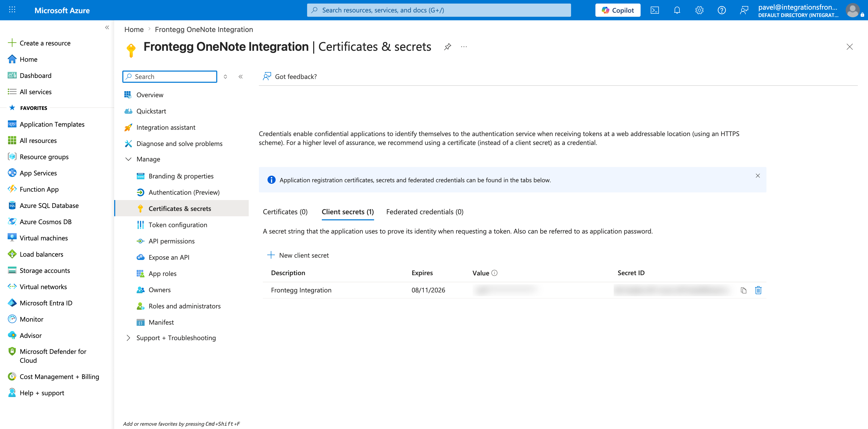868x429 pixels.
Task: Click the Copilot button
Action: click(618, 10)
